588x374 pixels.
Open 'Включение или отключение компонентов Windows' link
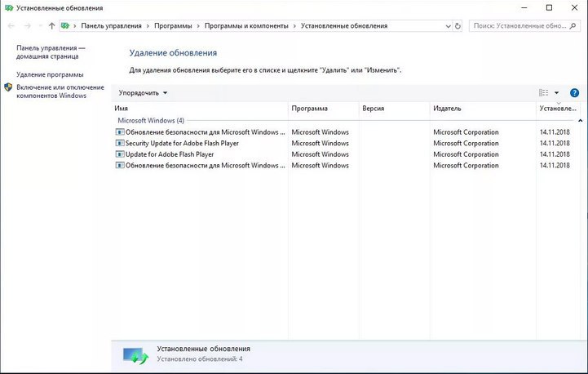tap(60, 91)
